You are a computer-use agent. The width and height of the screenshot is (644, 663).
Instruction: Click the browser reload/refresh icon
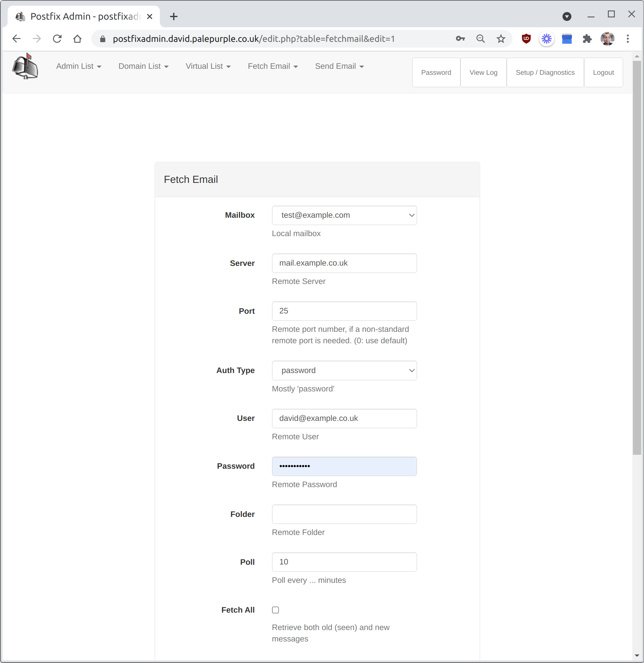pyautogui.click(x=57, y=39)
